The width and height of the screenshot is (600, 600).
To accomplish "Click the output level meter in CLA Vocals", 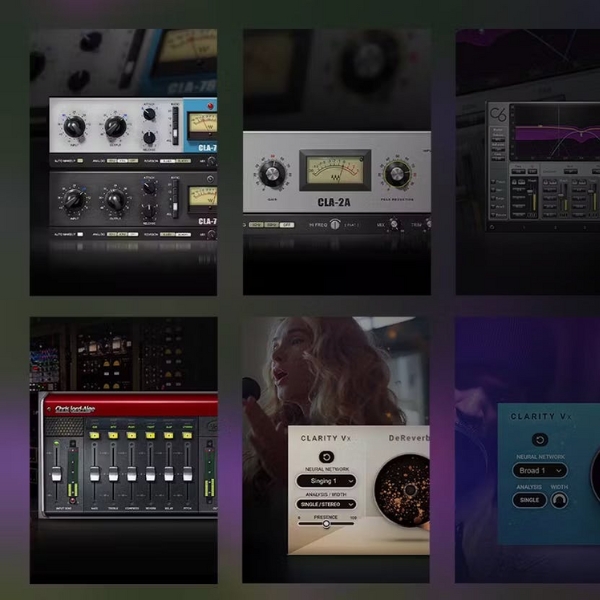I will (209, 473).
